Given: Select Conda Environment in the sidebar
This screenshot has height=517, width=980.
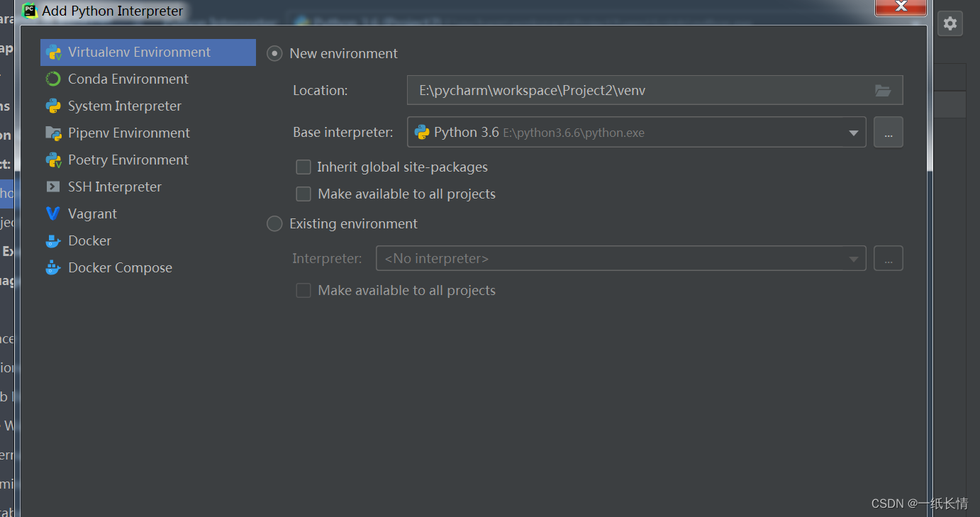Looking at the screenshot, I should [148, 79].
